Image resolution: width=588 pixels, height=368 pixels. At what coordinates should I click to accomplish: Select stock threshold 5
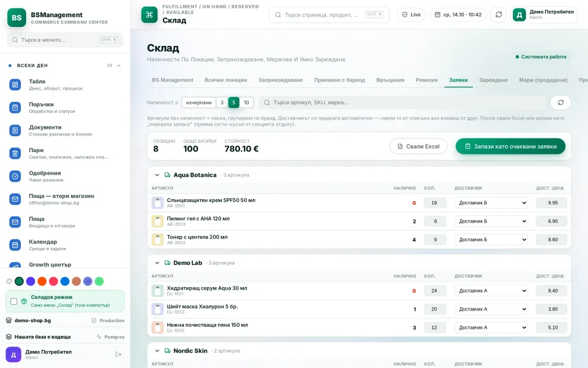point(233,102)
